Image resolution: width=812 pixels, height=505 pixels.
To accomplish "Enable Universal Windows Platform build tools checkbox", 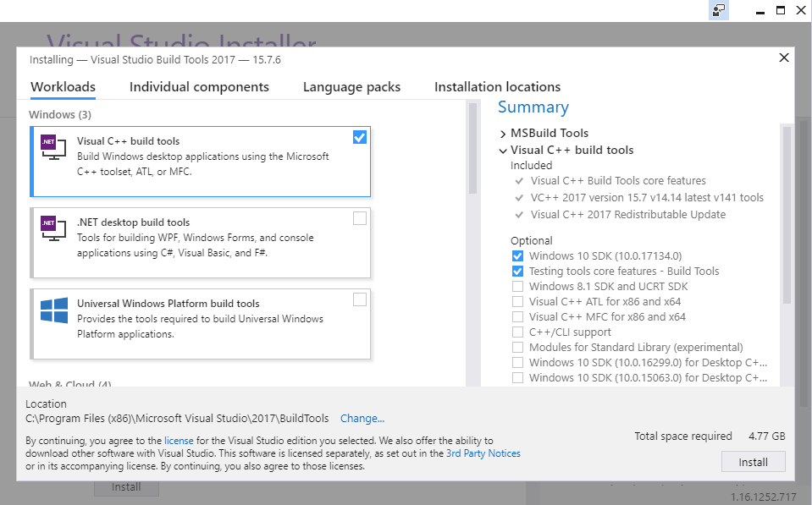I will pos(360,299).
